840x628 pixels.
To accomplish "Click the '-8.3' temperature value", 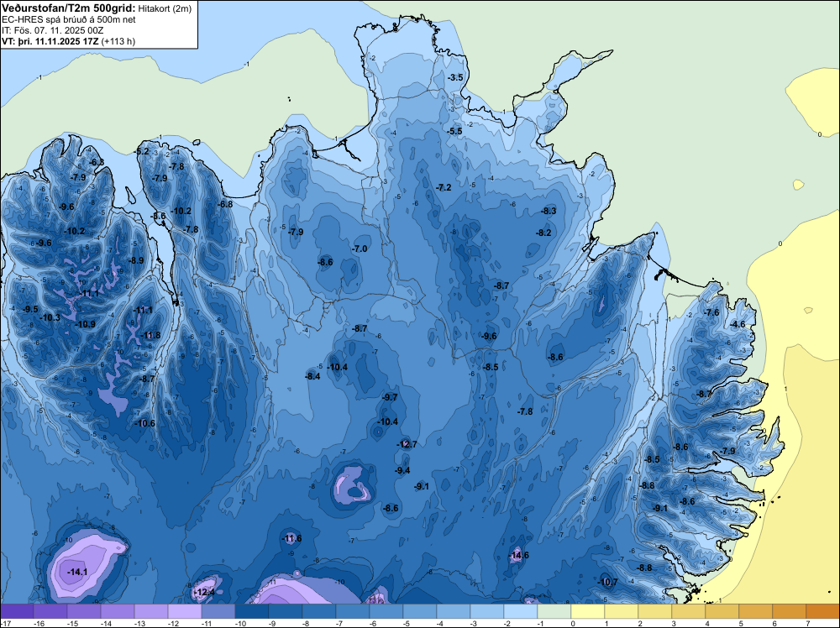I will [549, 211].
